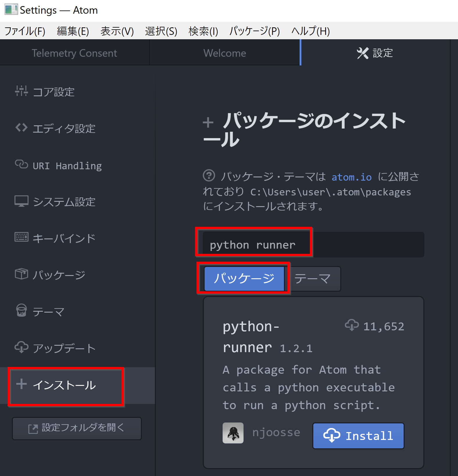Screen dimensions: 458x476
Task: Open the python-runner package name
Action: [251, 337]
